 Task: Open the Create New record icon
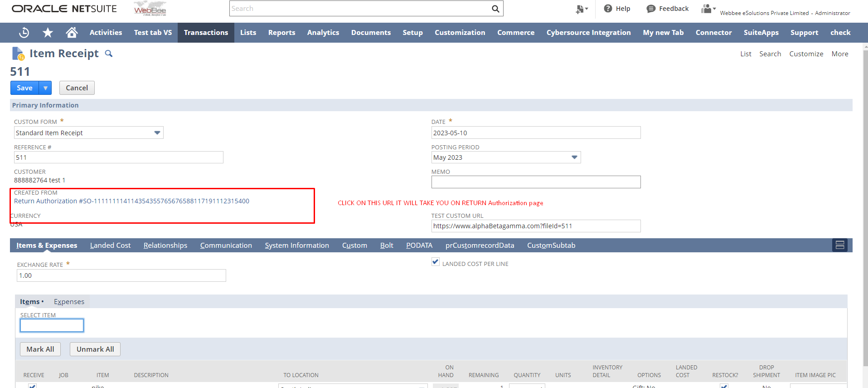(x=581, y=9)
